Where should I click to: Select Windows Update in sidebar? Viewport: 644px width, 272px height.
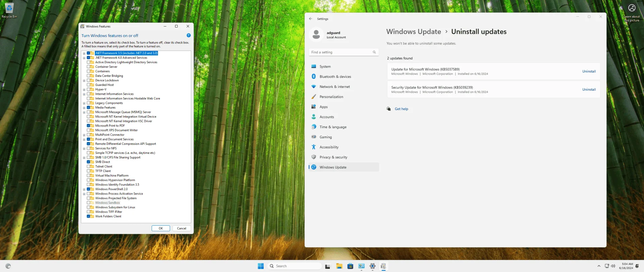(344, 167)
